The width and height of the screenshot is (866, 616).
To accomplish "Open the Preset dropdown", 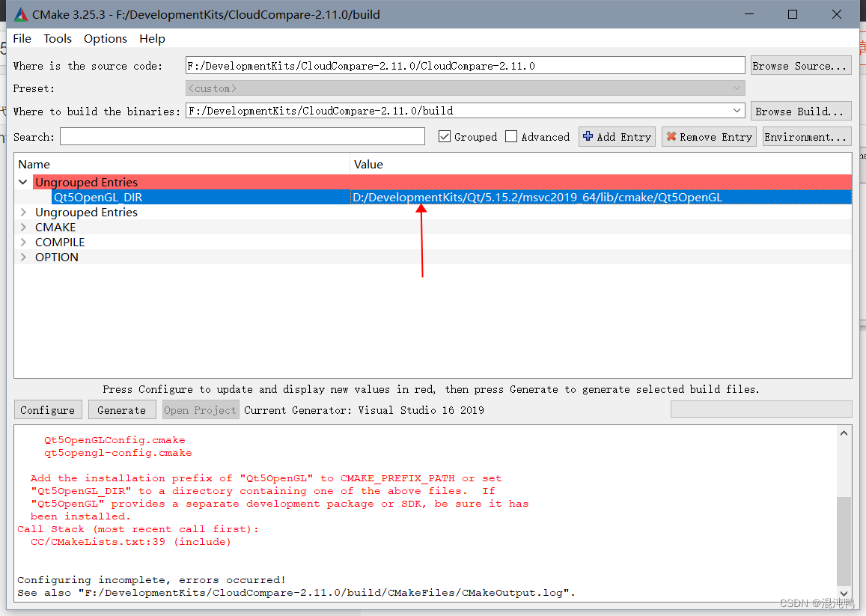I will [x=737, y=88].
